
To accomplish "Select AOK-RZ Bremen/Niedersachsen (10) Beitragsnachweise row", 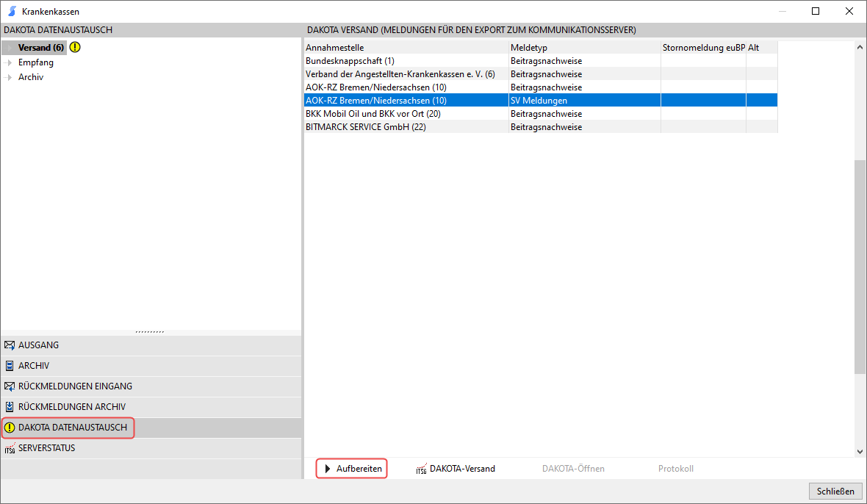I will [x=541, y=87].
